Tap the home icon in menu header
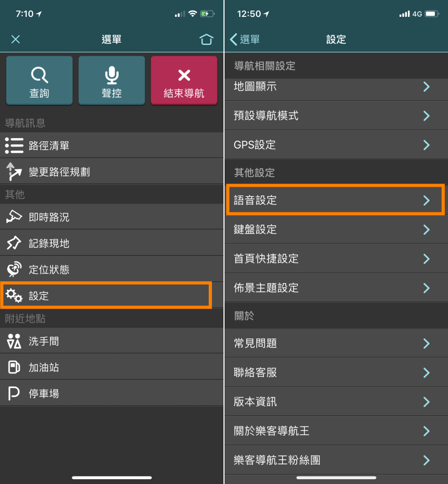448x484 pixels. point(207,40)
